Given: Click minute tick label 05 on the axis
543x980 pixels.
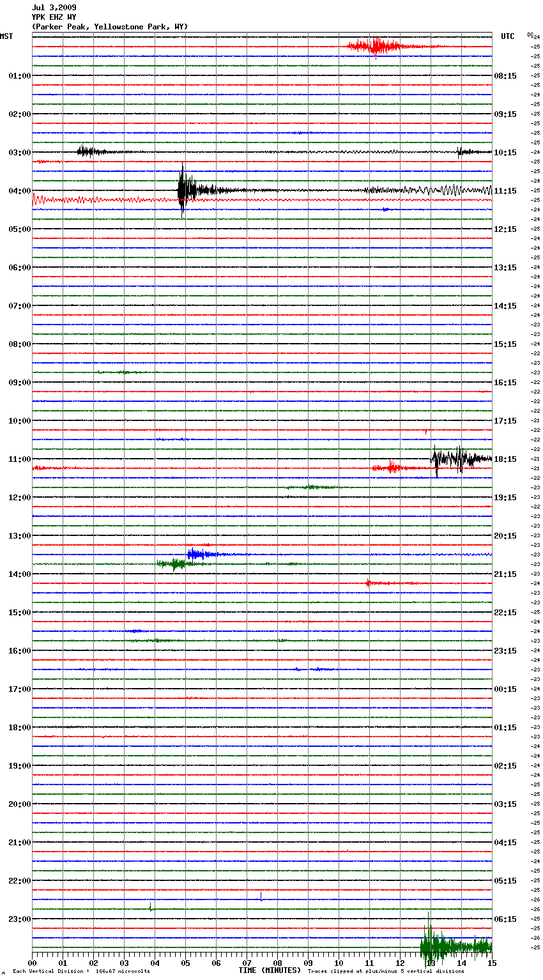Looking at the screenshot, I should pyautogui.click(x=185, y=963).
